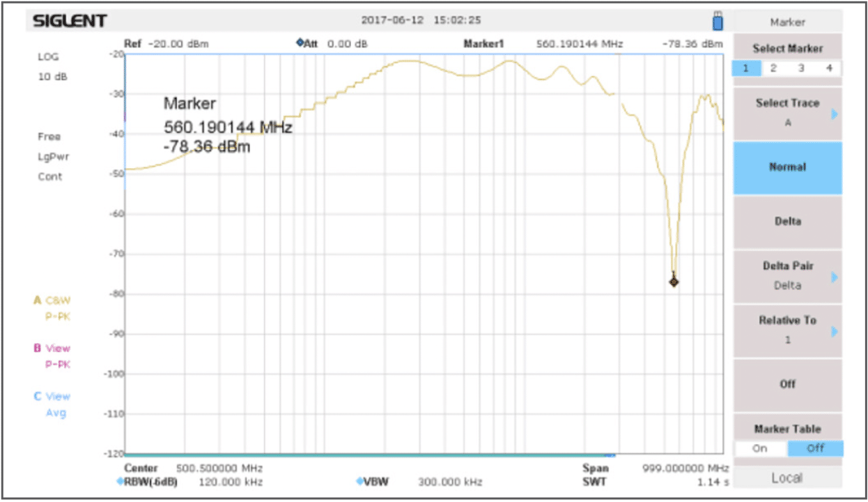Activate Delta marker mode

[788, 222]
